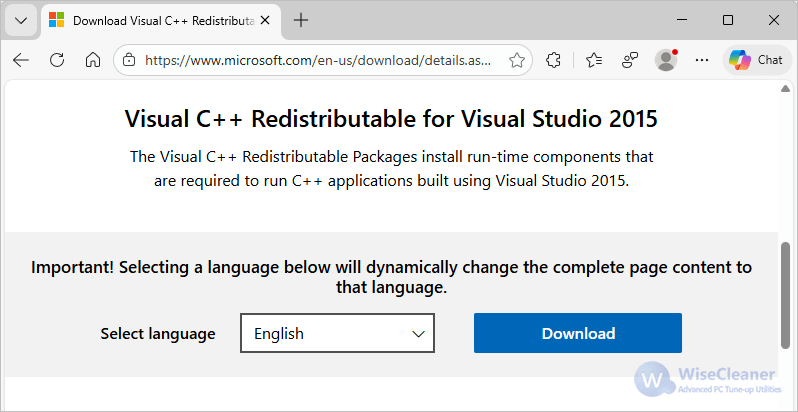Screen dimensions: 798x412
Task: Open Settings and more menu
Action: tap(702, 60)
